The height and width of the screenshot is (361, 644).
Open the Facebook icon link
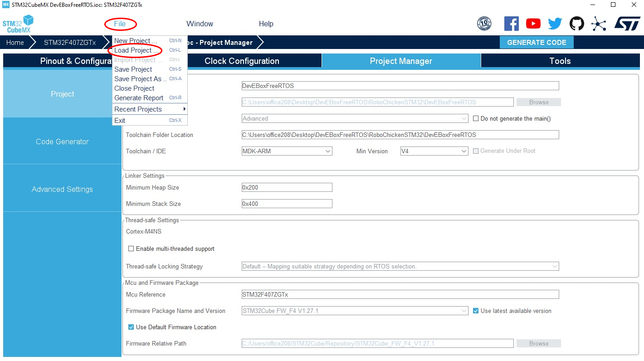tap(511, 24)
